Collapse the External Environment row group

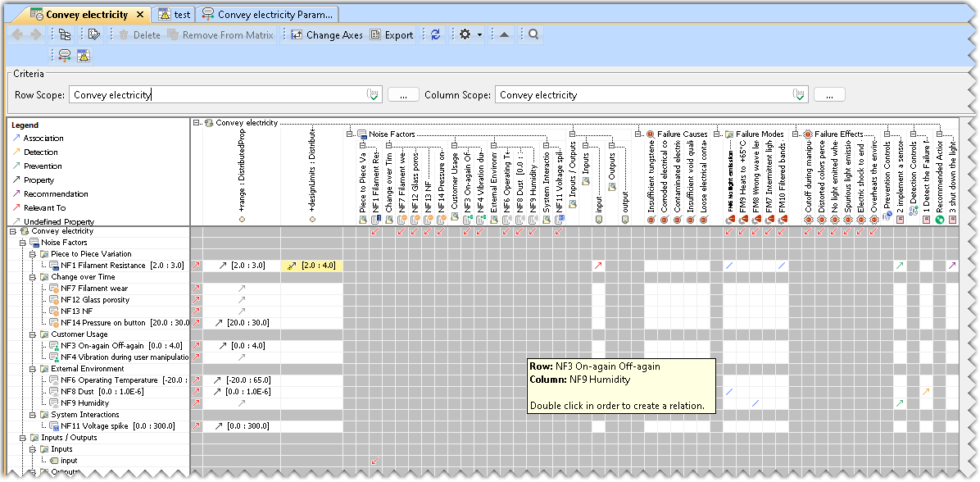(x=33, y=369)
